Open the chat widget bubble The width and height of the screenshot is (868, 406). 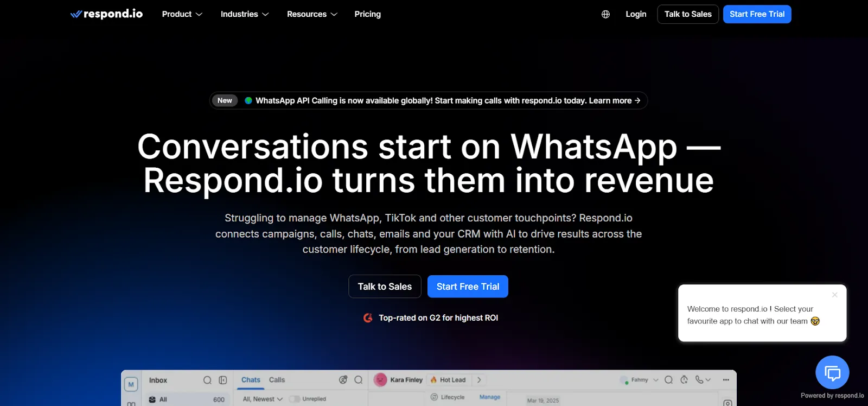click(x=832, y=372)
